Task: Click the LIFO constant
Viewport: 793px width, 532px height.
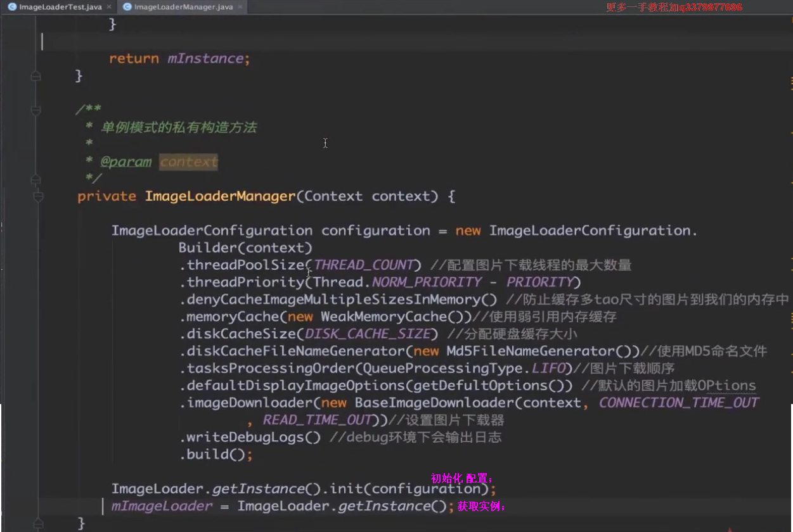Action: pos(548,367)
